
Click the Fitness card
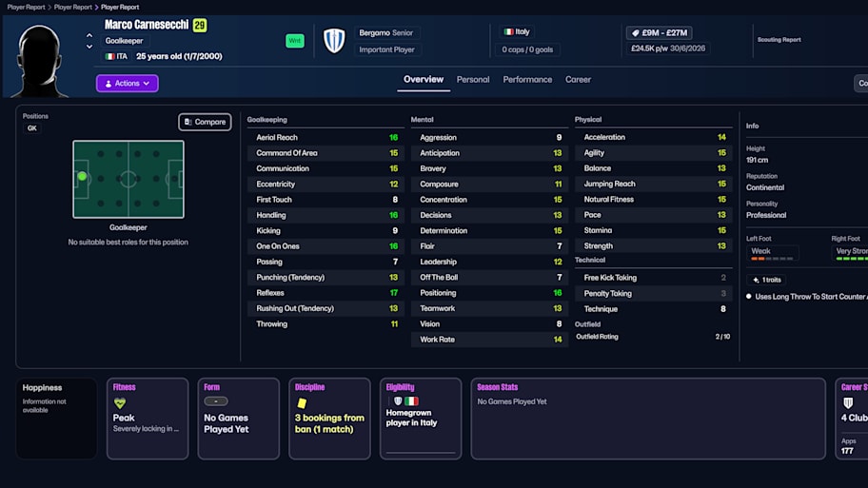tap(148, 419)
